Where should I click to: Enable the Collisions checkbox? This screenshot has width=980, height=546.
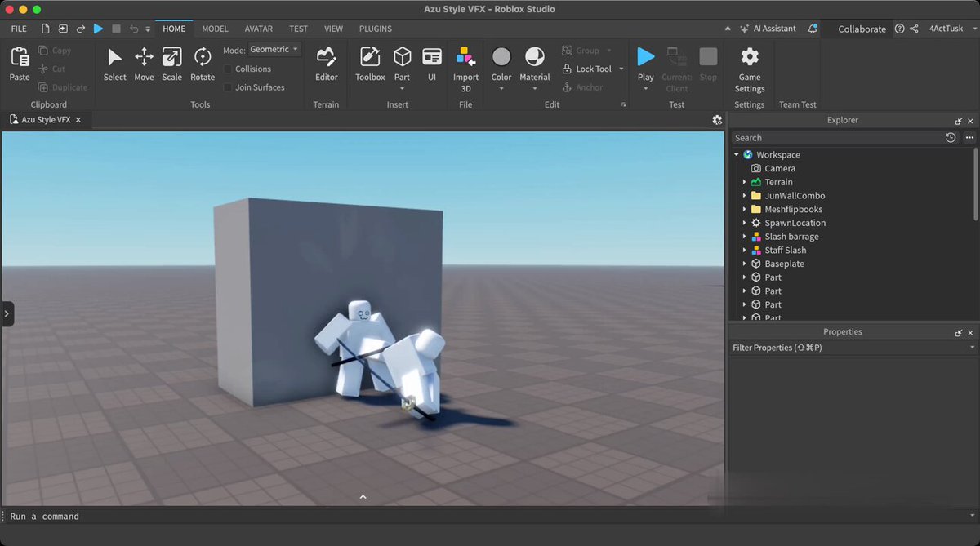tap(229, 69)
